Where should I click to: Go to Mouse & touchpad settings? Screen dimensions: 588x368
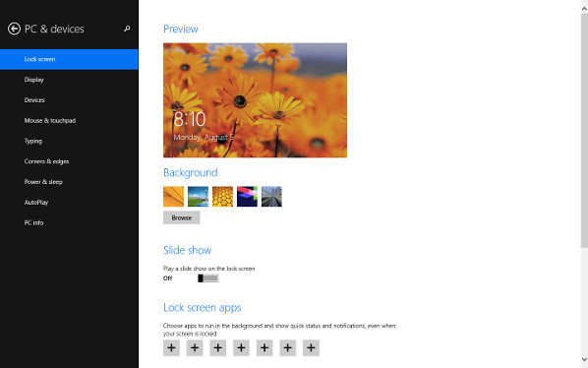[69, 120]
